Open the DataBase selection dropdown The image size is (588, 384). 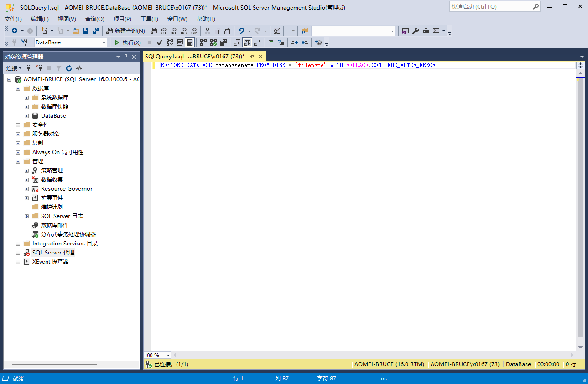[104, 42]
